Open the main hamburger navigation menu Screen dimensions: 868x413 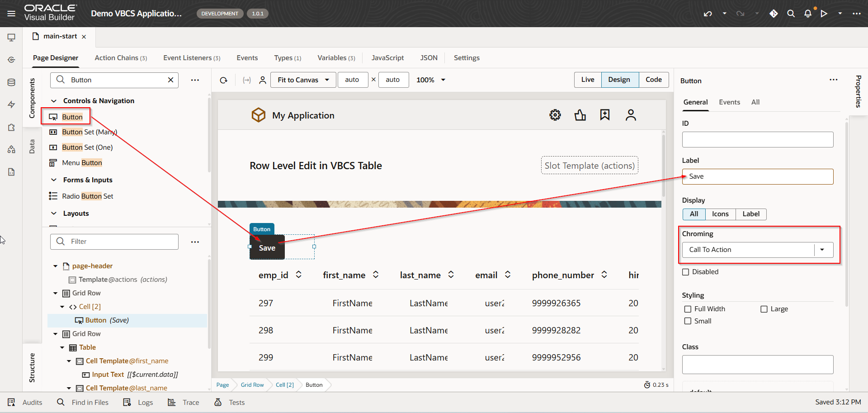coord(11,14)
